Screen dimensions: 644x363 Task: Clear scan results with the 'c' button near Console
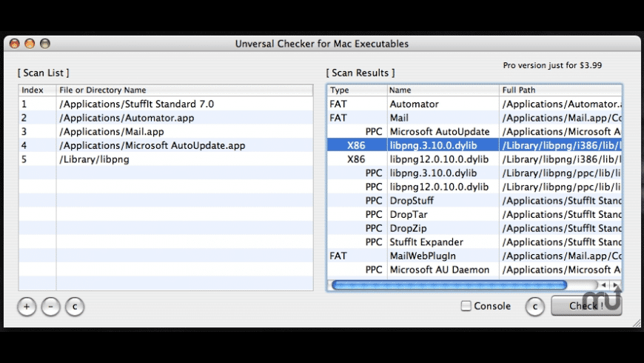coord(534,307)
